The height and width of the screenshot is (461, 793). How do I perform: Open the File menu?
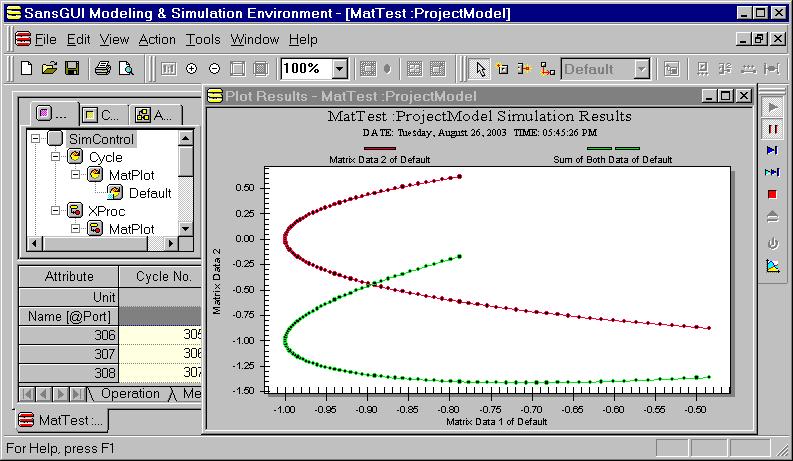(46, 39)
